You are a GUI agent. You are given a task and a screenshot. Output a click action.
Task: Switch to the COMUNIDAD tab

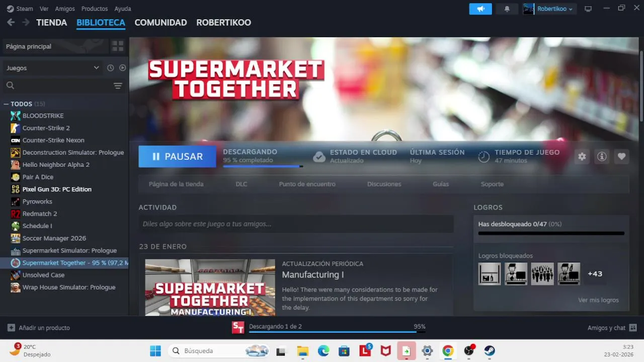(160, 23)
